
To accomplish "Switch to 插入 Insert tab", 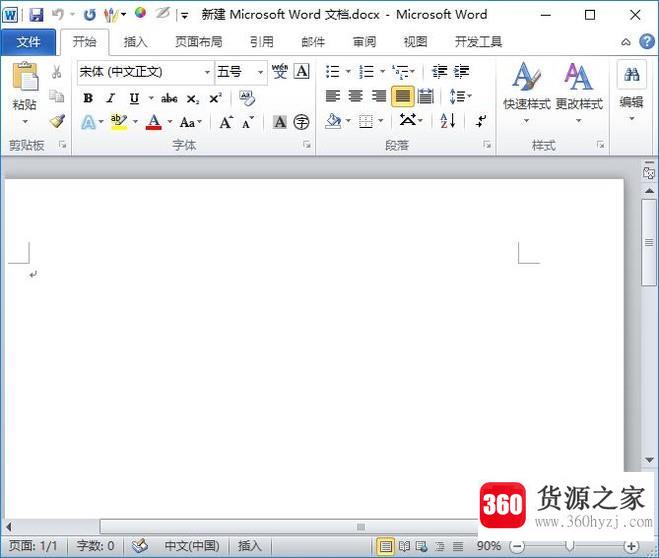I will tap(135, 42).
